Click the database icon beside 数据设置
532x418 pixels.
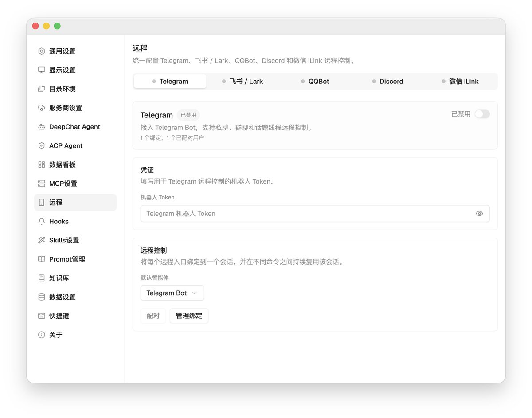pyautogui.click(x=42, y=297)
